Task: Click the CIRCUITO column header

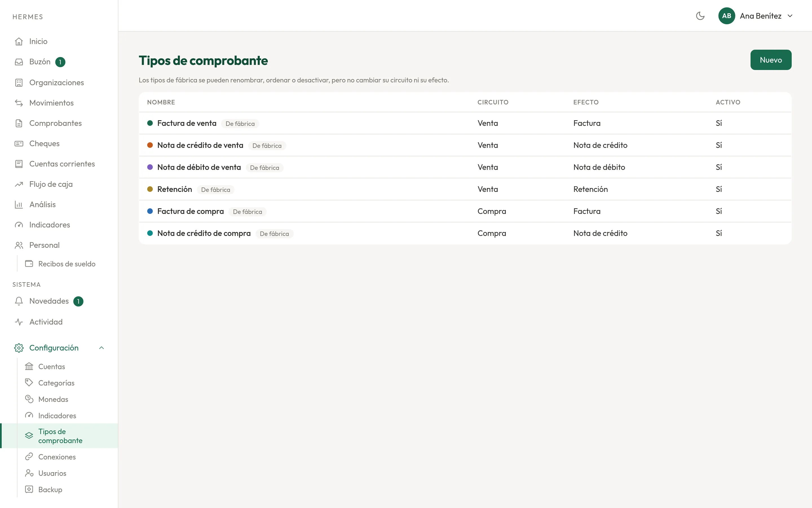Action: click(493, 102)
